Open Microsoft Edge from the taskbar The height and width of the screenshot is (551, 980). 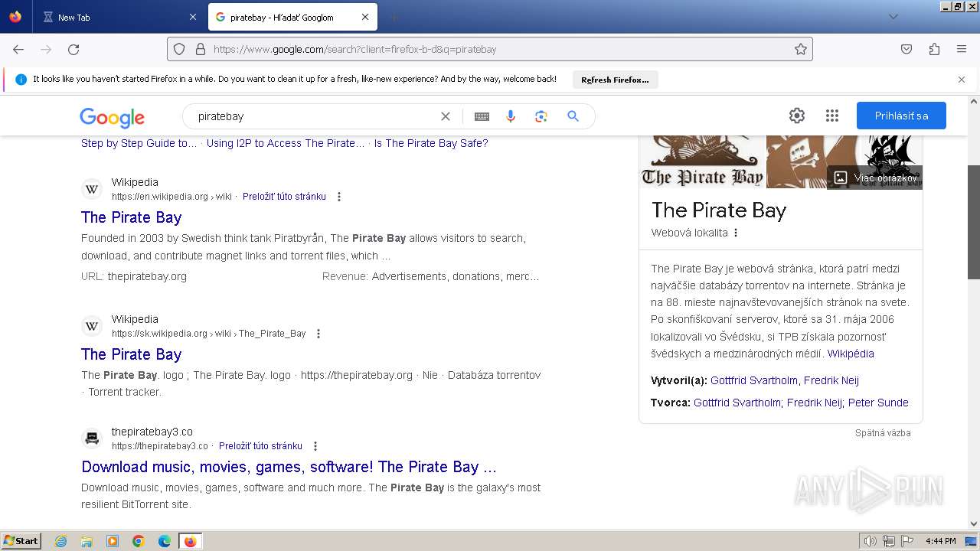click(165, 541)
